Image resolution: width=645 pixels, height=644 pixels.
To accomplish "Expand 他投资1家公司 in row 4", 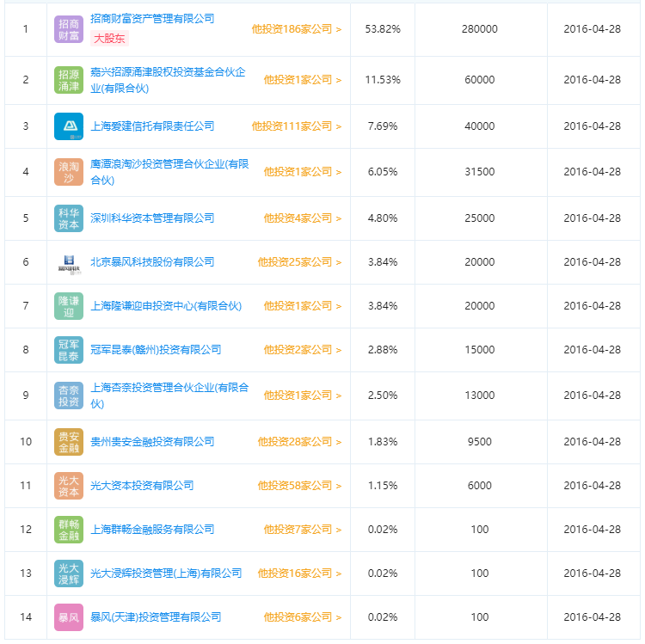I will click(x=303, y=172).
